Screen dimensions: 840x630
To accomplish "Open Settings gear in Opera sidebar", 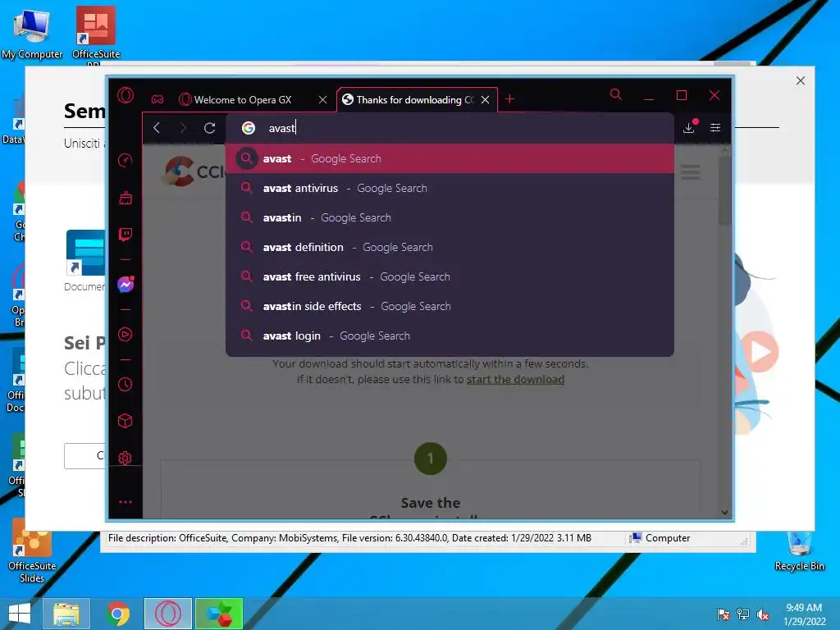I will click(x=126, y=458).
